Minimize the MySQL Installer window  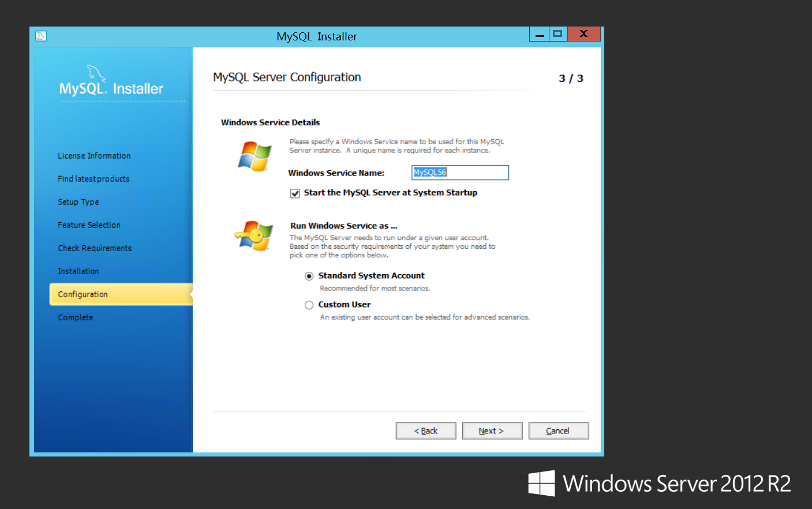pos(540,34)
